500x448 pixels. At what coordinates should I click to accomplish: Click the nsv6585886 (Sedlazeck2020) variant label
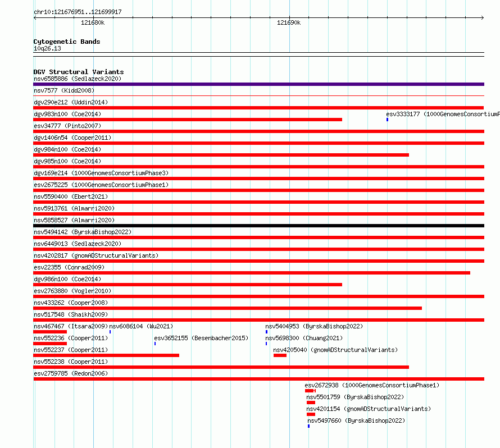pos(78,79)
